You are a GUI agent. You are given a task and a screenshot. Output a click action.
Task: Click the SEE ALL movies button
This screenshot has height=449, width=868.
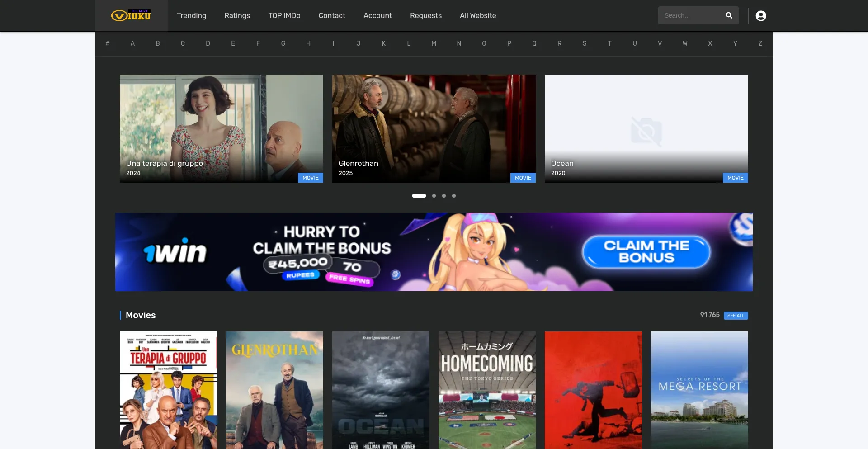click(736, 315)
